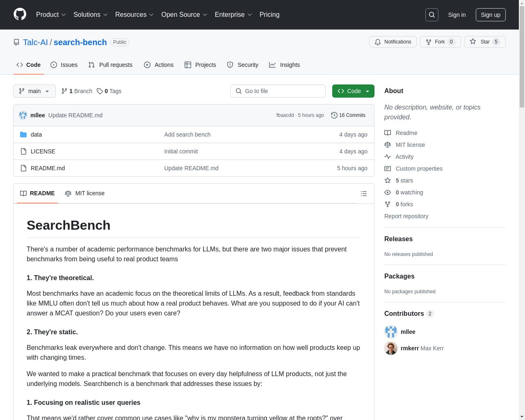Viewport: 525px width, 420px height.
Task: Click rmkerr's avatar in Contributors
Action: tap(391, 348)
